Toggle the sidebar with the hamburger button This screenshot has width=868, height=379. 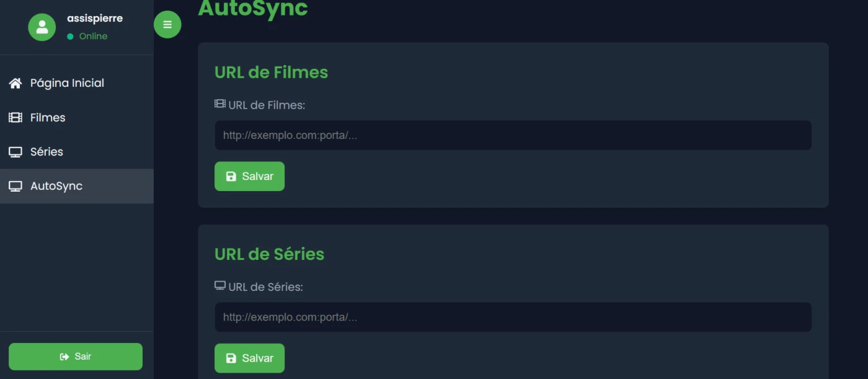[x=167, y=25]
